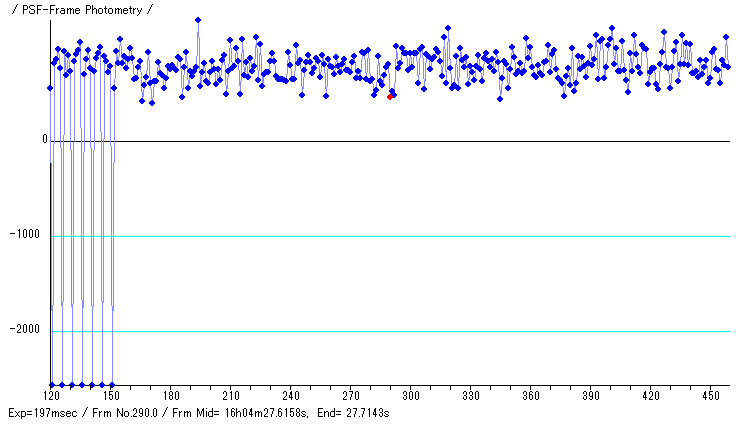Click the highest peak point near frame 193

[x=198, y=20]
